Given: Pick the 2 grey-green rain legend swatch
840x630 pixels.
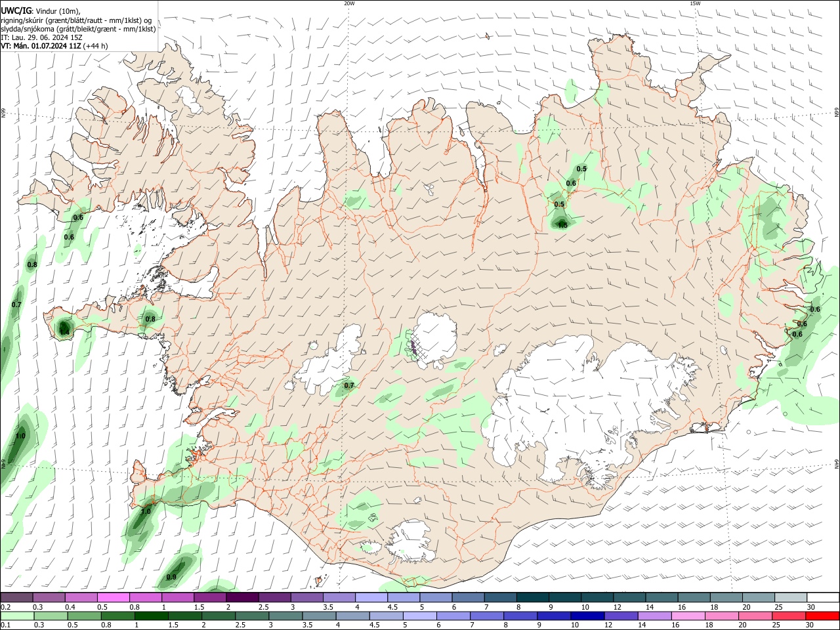Looking at the screenshot, I should 218,616.
